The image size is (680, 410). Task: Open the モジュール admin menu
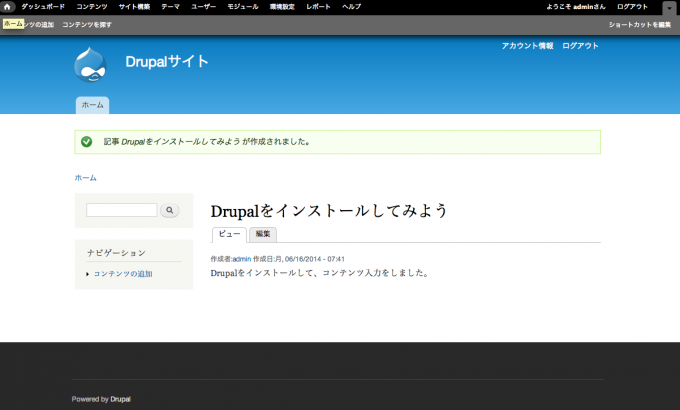(x=242, y=7)
